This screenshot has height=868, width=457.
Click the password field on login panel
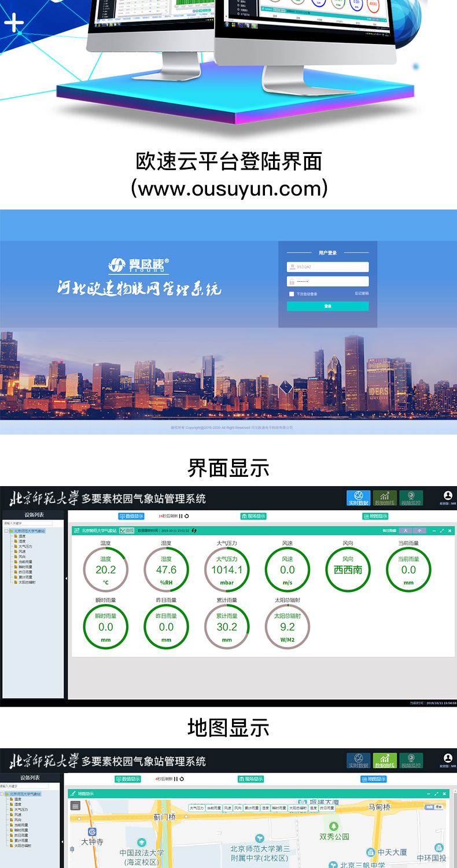coord(327,281)
